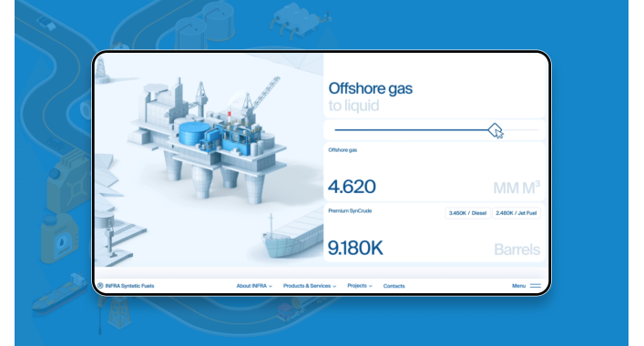Click the small Offshore gas card label
The width and height of the screenshot is (644, 346).
(342, 150)
